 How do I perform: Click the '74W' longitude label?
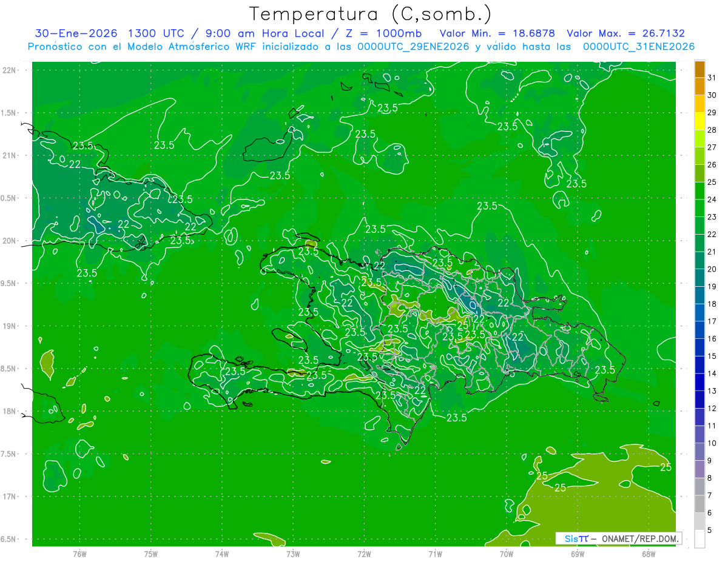(222, 554)
